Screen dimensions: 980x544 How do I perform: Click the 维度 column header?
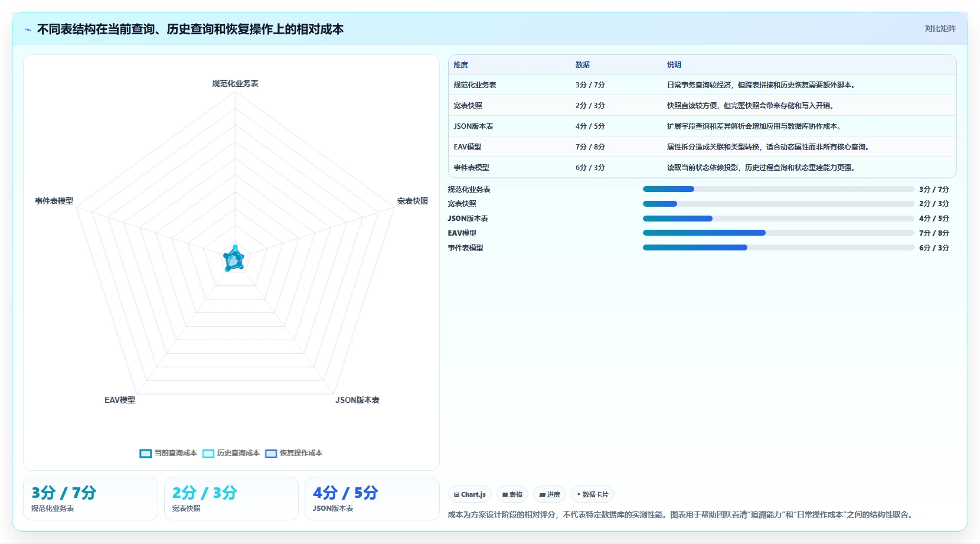click(460, 65)
